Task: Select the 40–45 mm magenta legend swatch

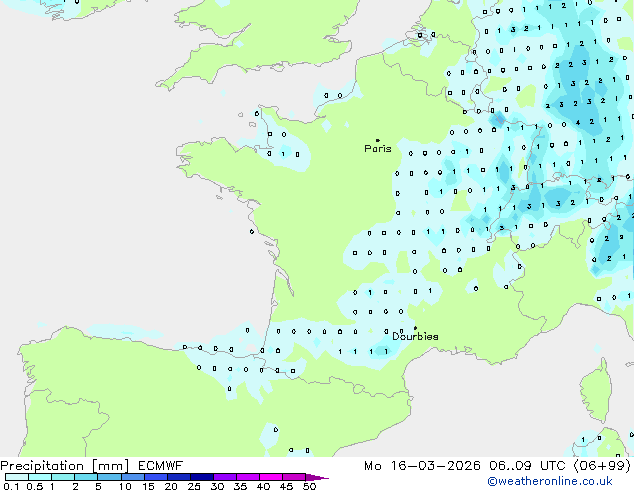Action: 271,477
